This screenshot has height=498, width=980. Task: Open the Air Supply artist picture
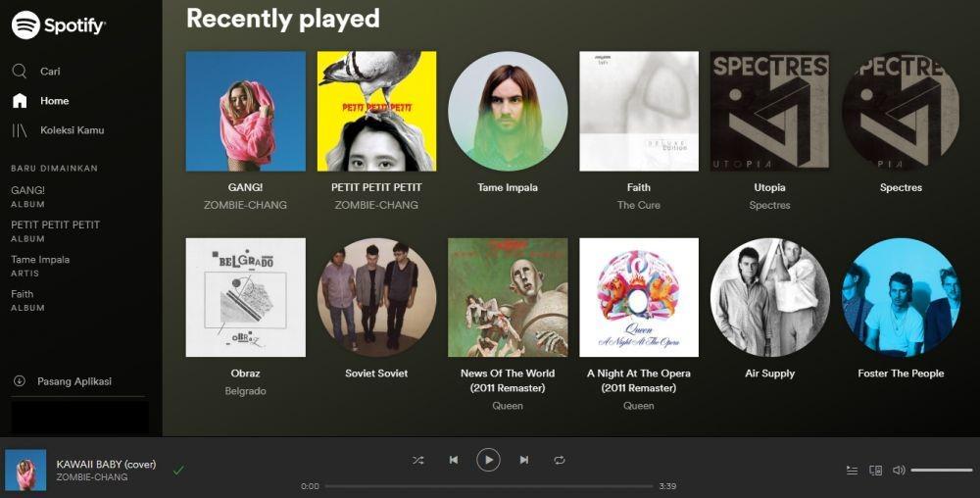770,297
